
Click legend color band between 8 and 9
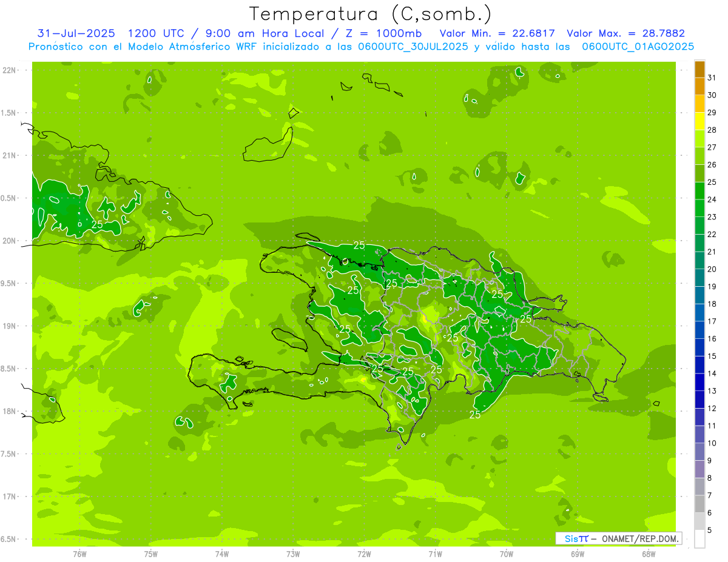(699, 469)
